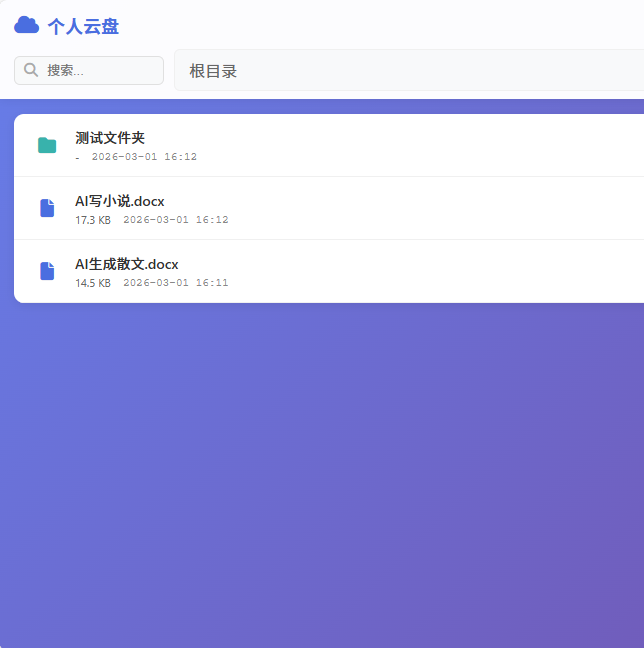
Task: Open the AI生成散文.docx file name
Action: 127,264
